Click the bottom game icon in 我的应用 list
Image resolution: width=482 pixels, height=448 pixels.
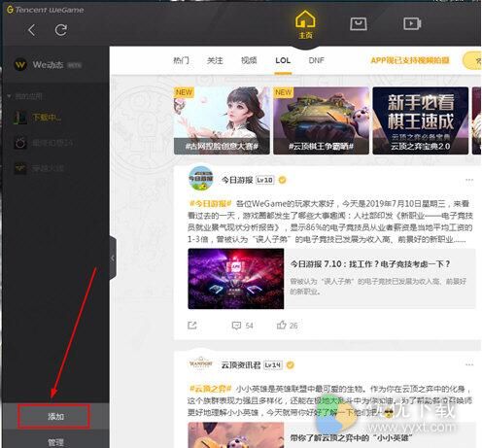click(x=20, y=168)
